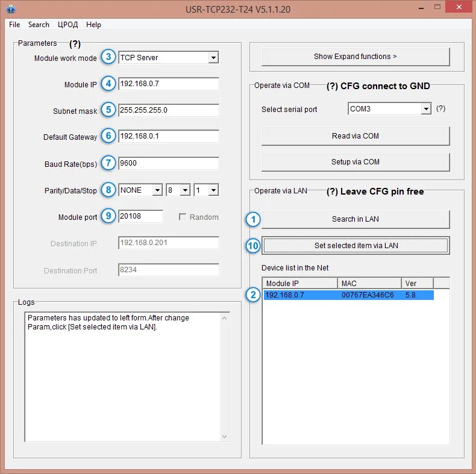The height and width of the screenshot is (474, 476).
Task: Click the Parameters (?) help mark
Action: click(75, 44)
